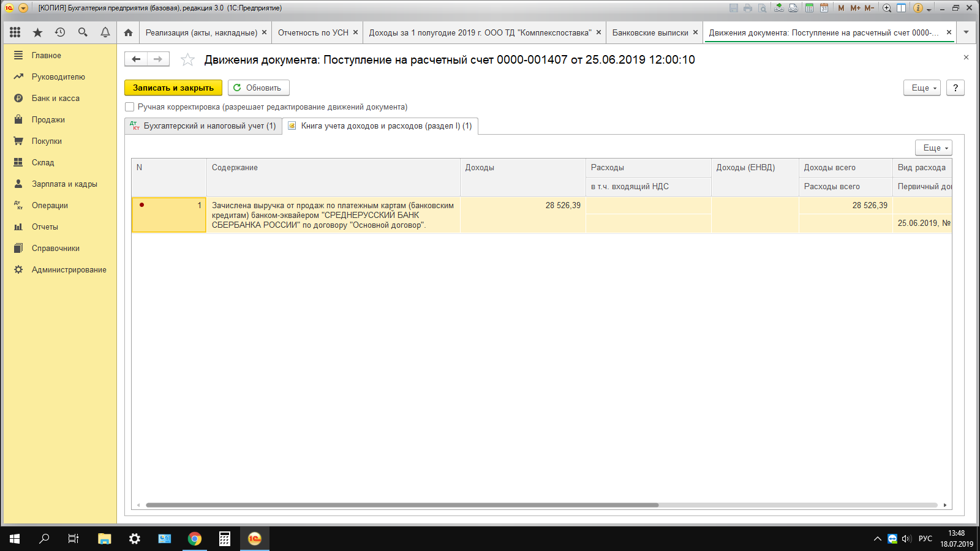The image size is (980, 551).
Task: Click the M memory button
Action: tap(841, 8)
